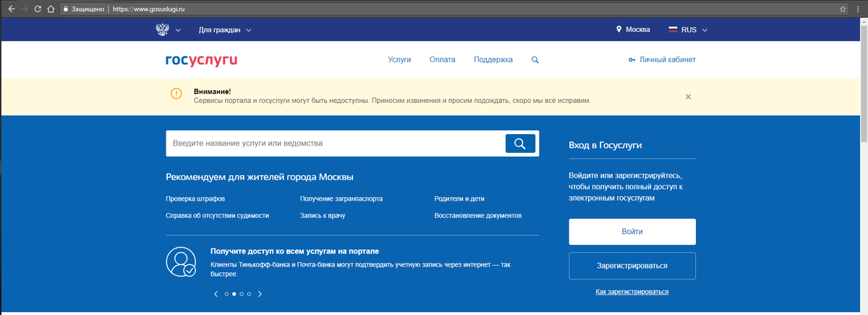Expand the chevron beside the emblem

pos(178,30)
